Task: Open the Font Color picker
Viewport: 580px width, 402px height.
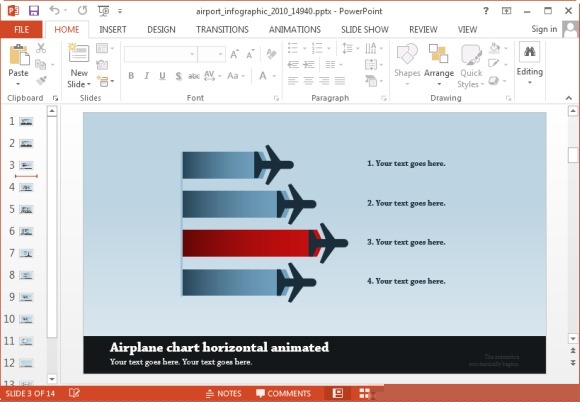Action: tap(263, 76)
